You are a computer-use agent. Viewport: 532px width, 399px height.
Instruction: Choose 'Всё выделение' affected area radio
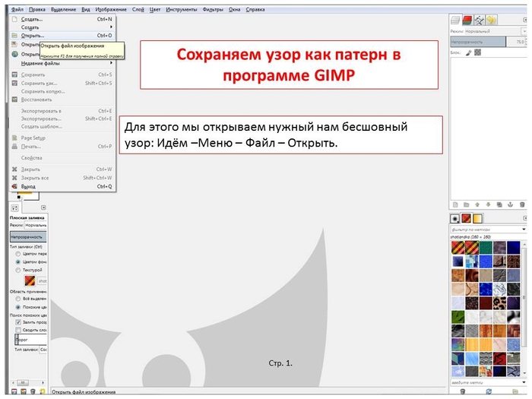point(18,299)
